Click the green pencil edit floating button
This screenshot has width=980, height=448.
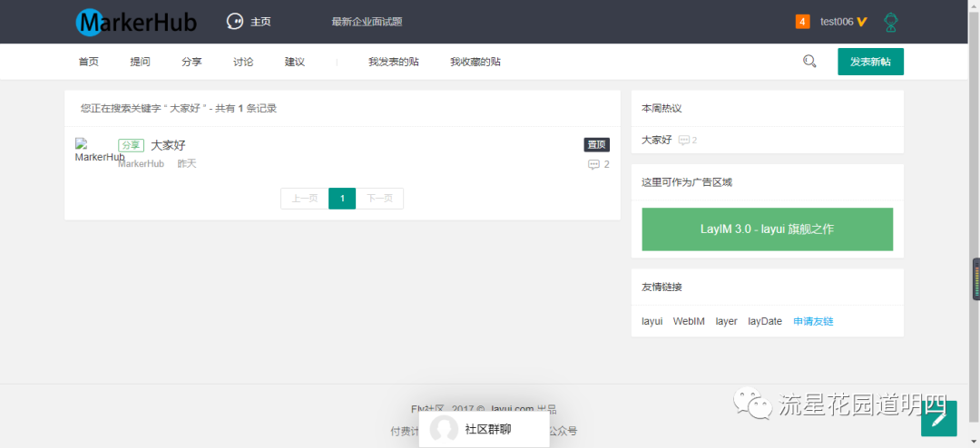(939, 419)
